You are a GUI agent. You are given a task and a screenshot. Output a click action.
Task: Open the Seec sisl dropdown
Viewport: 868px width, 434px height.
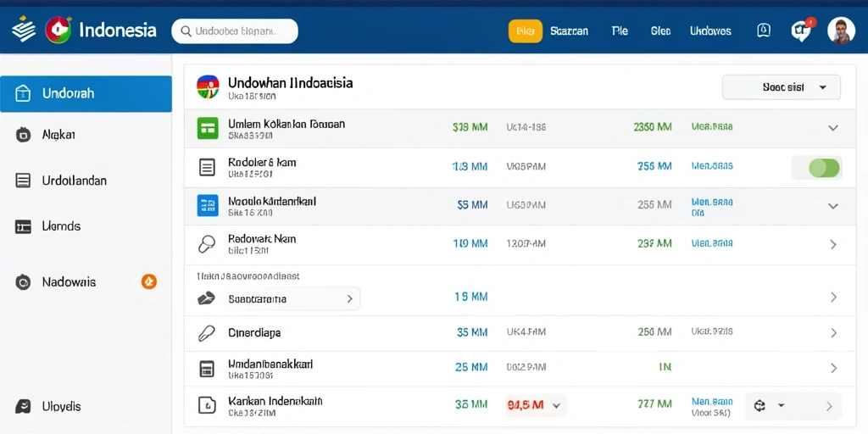[781, 87]
